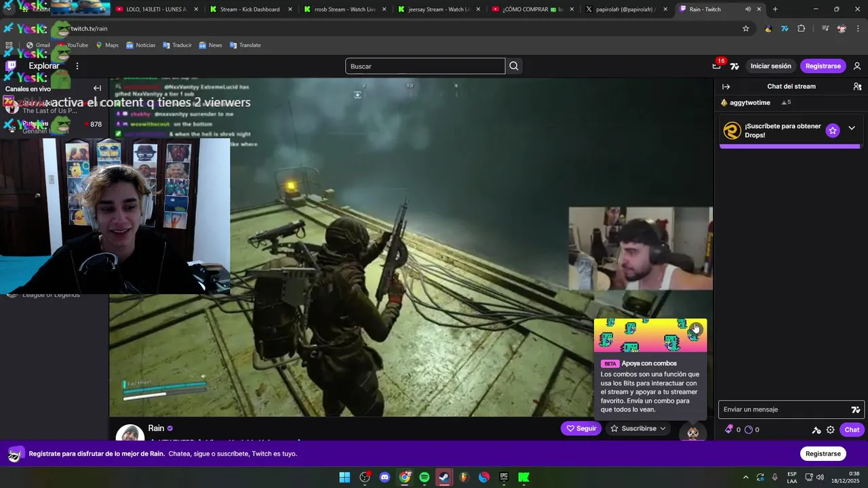Open the Chrome apps grid icon
Viewport: 868px width, 488px height.
point(9,45)
